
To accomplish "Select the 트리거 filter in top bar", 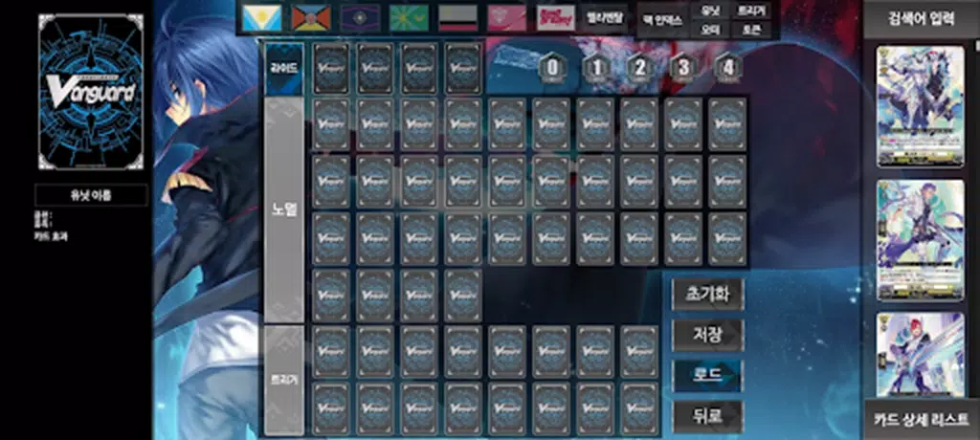I will [751, 11].
